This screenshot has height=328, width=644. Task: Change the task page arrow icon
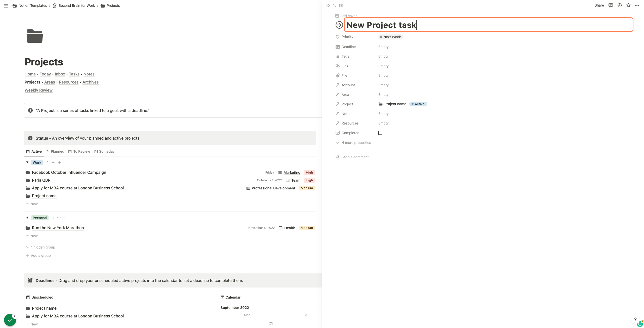tap(339, 25)
